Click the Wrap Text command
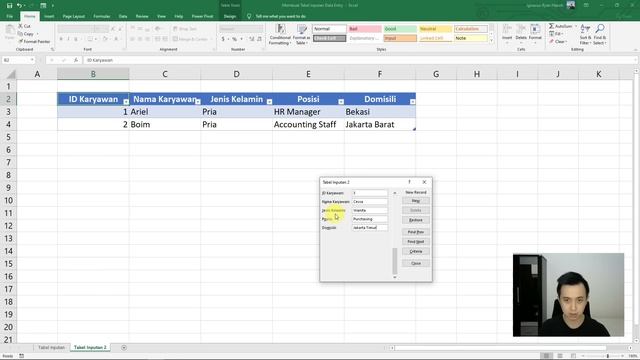 [x=184, y=29]
